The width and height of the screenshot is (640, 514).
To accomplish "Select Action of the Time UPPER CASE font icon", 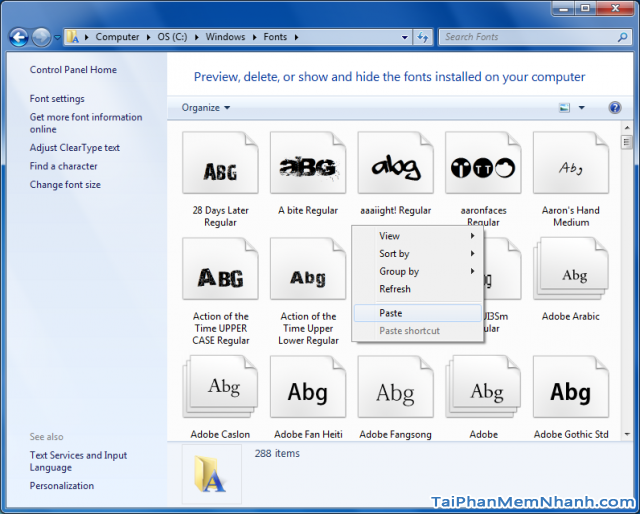I will click(x=220, y=269).
